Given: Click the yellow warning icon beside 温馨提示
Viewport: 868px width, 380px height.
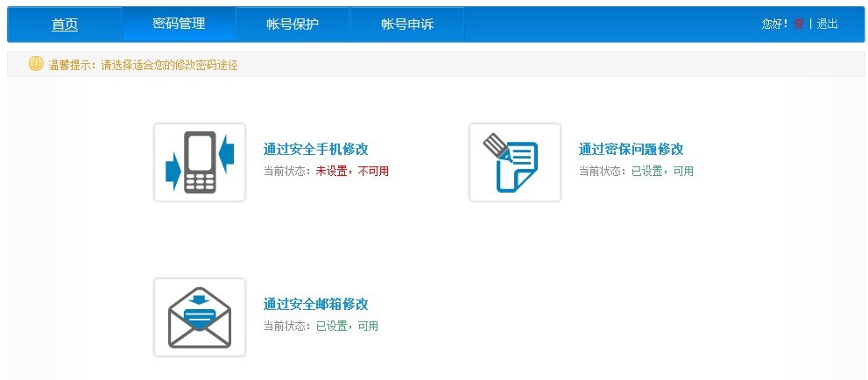Looking at the screenshot, I should click(36, 64).
